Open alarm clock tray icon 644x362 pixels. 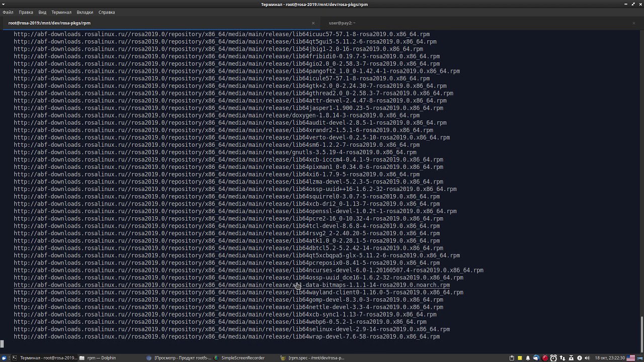(x=553, y=358)
